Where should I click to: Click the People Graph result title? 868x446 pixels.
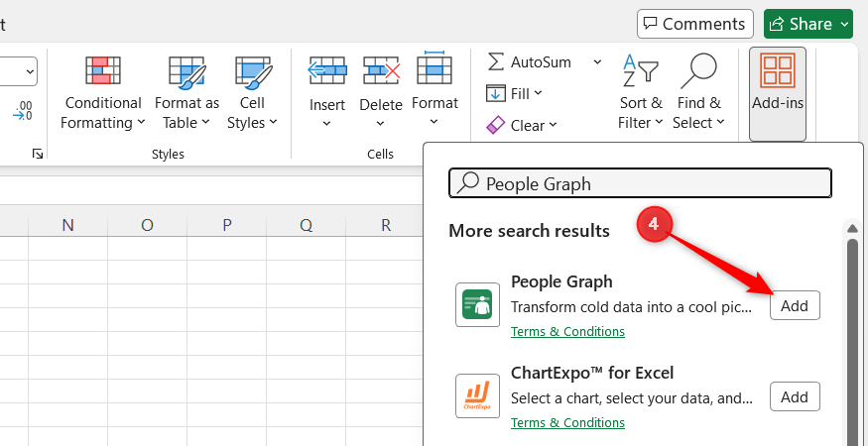coord(561,281)
